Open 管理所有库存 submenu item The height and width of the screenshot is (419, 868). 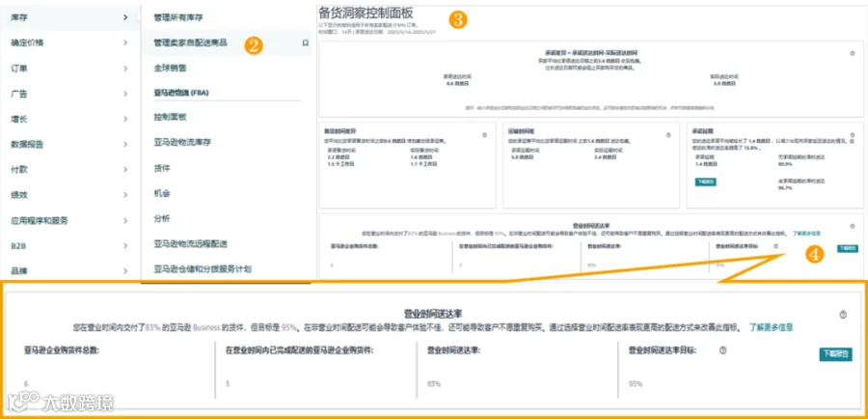pos(178,17)
